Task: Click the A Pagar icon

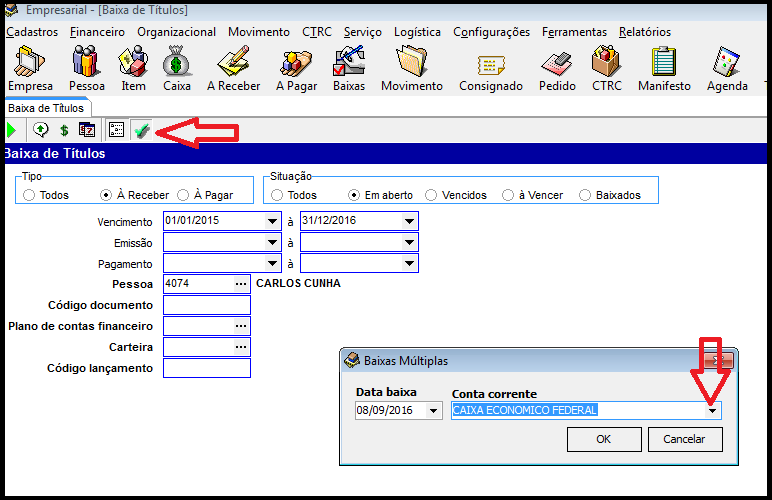Action: click(x=296, y=67)
